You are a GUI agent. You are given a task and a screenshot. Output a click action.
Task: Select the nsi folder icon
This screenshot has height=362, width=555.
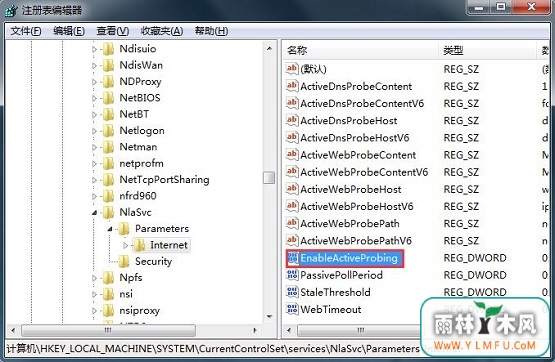[108, 294]
